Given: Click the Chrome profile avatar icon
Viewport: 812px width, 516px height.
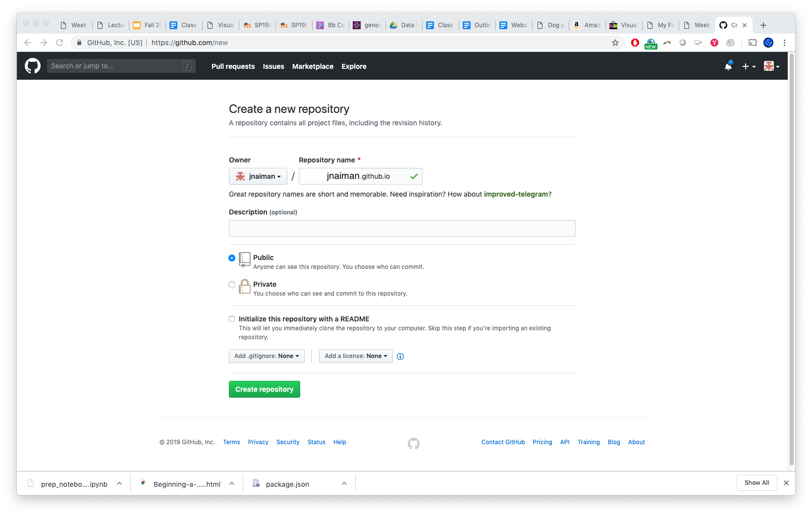Looking at the screenshot, I should click(768, 43).
